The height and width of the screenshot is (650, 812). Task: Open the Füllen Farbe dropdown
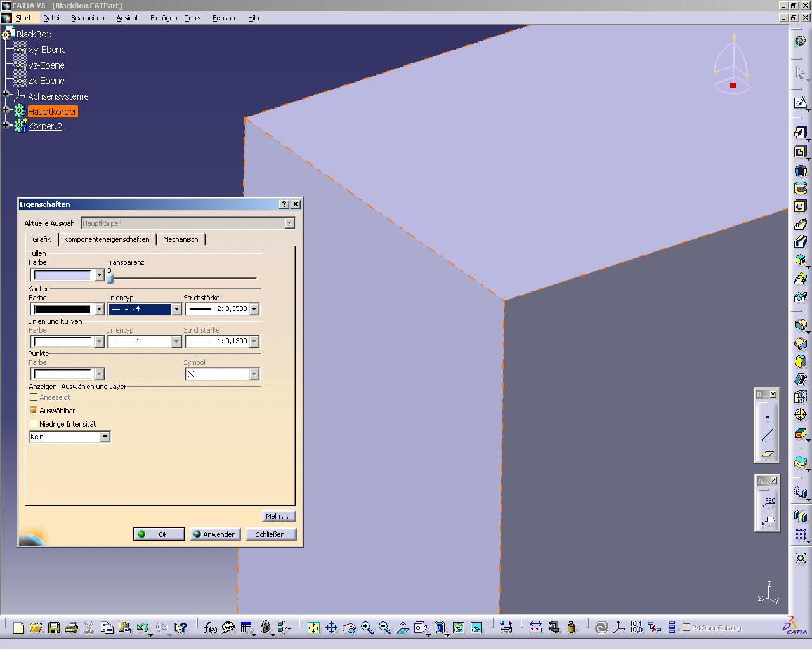tap(99, 275)
